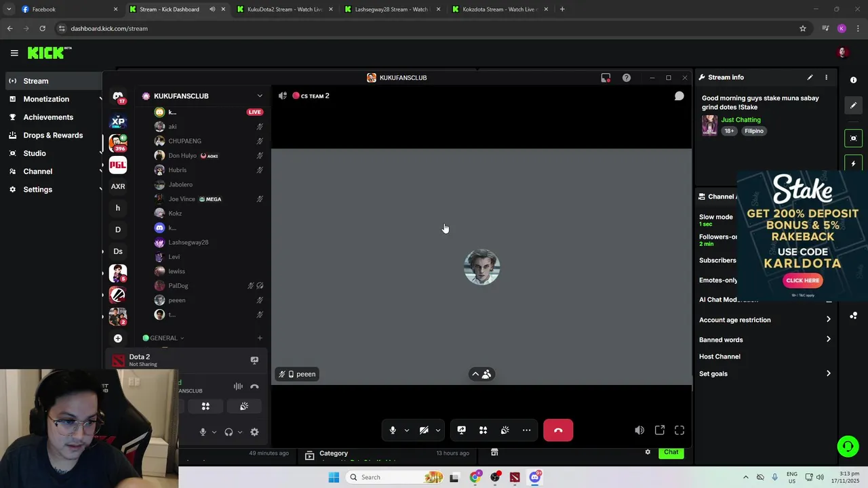Open headphone dropdown in user panel
Screen dimensions: 868x488
(239, 432)
